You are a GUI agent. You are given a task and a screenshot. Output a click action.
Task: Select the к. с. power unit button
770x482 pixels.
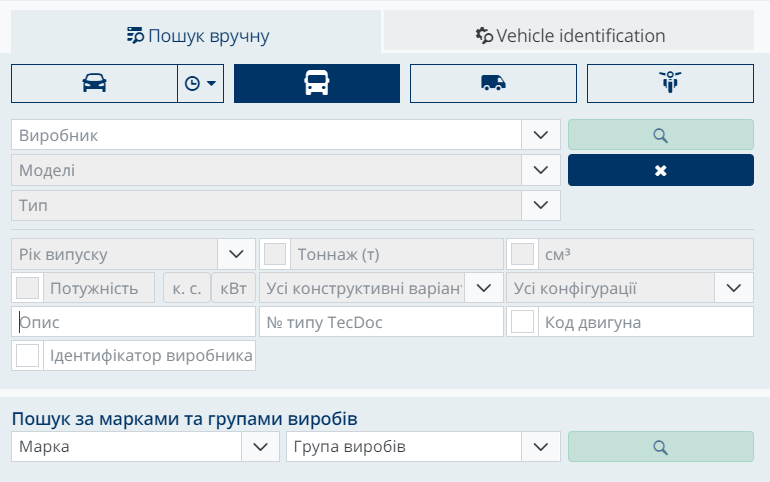pos(186,288)
